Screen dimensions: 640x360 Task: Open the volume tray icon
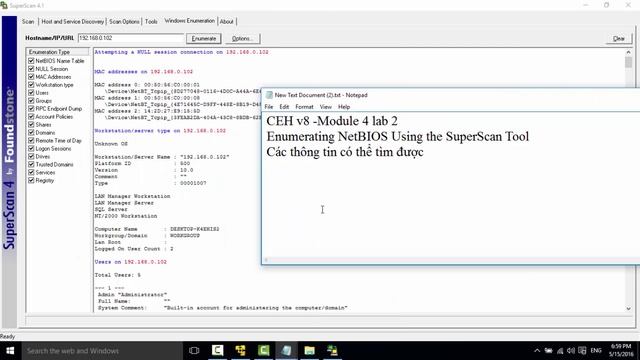tap(571, 351)
